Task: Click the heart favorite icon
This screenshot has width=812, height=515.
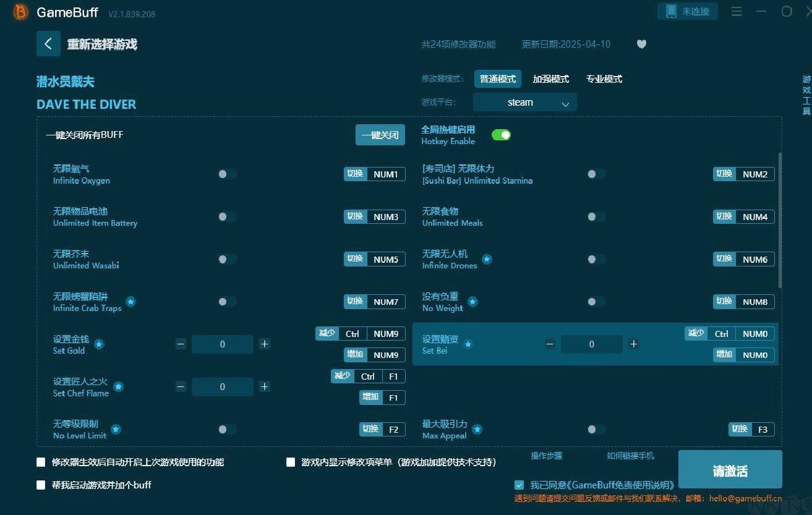Action: coord(641,45)
